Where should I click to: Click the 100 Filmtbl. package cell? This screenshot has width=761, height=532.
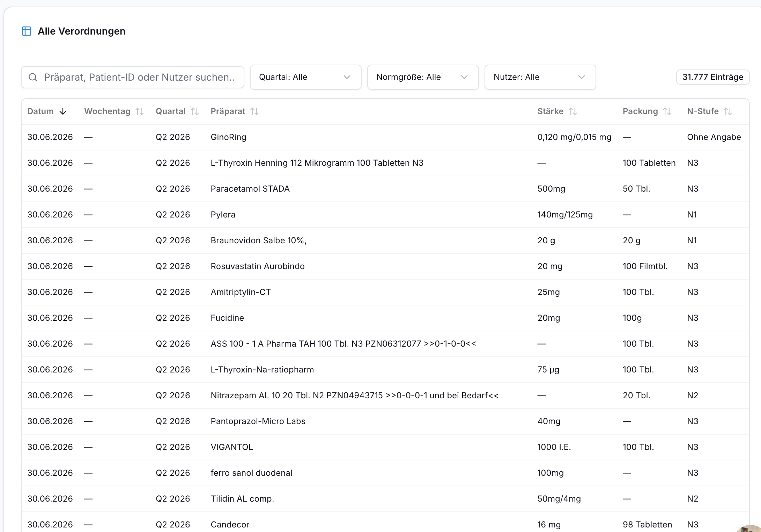645,266
